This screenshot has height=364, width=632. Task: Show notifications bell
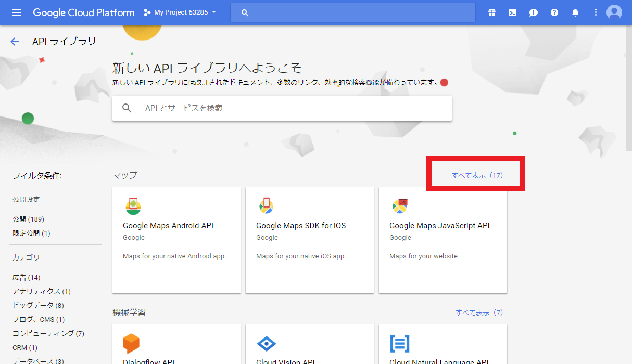point(575,12)
